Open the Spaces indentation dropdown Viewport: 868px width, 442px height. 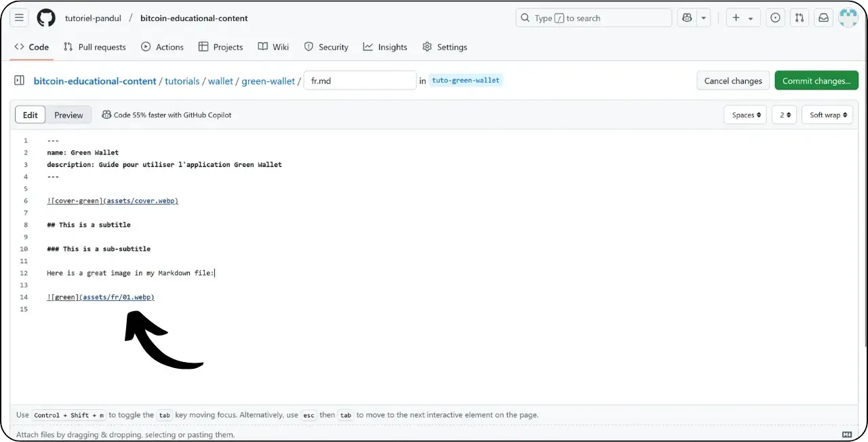745,115
